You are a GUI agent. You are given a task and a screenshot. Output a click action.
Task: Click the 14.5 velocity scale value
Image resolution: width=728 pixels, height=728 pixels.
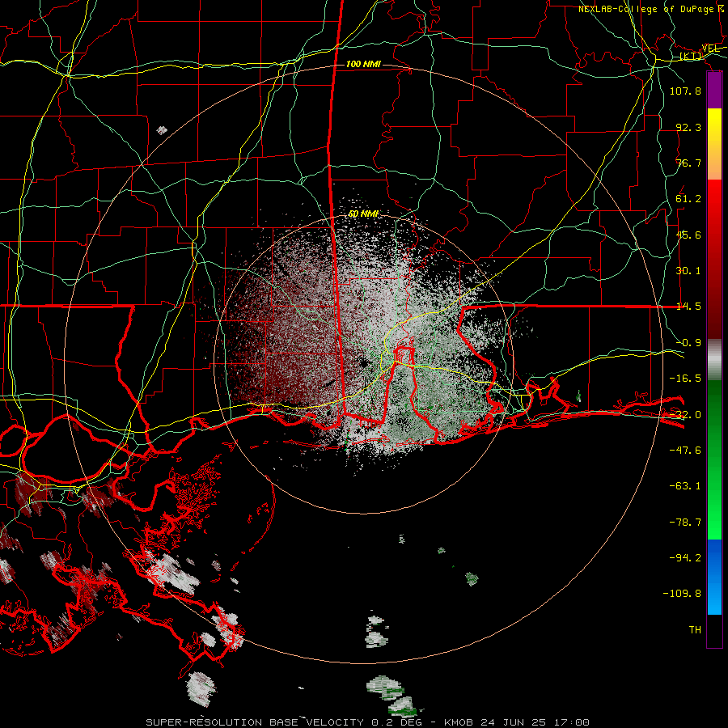[688, 307]
